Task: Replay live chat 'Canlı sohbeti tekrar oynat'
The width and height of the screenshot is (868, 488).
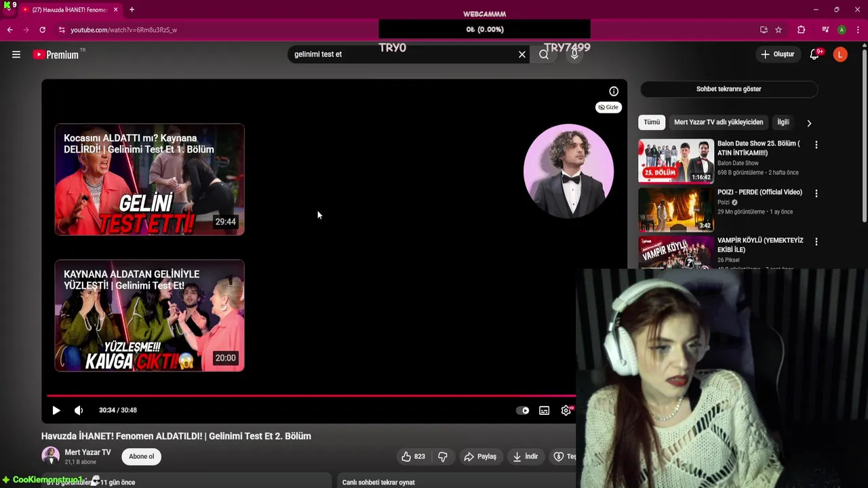Action: 378,482
